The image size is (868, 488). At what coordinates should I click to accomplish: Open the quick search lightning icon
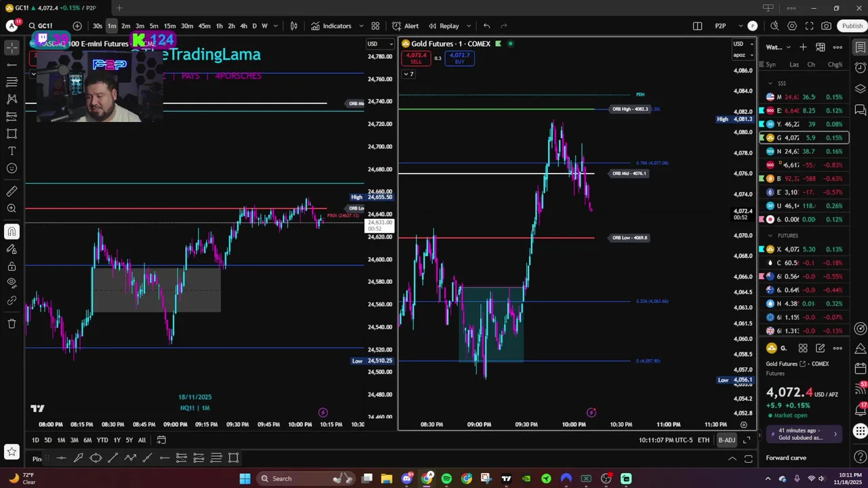(774, 26)
